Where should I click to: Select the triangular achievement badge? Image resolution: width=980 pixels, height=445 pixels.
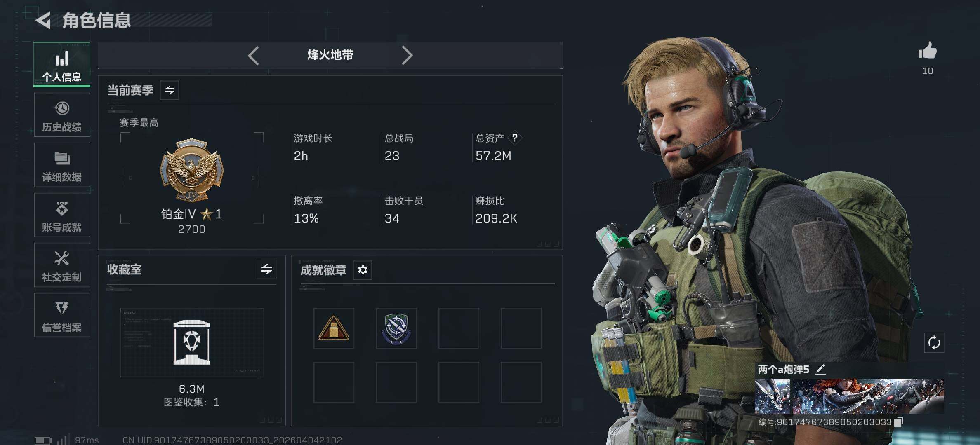point(334,328)
